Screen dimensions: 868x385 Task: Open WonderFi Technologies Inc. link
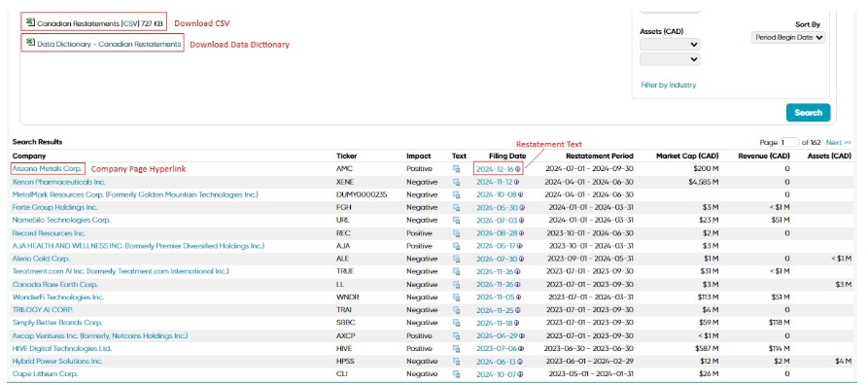point(57,297)
